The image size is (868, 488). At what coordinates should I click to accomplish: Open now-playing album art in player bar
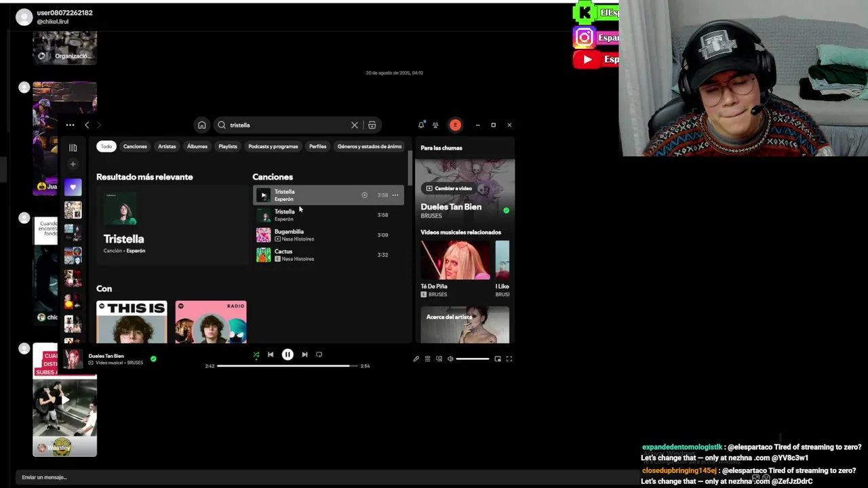click(x=73, y=359)
